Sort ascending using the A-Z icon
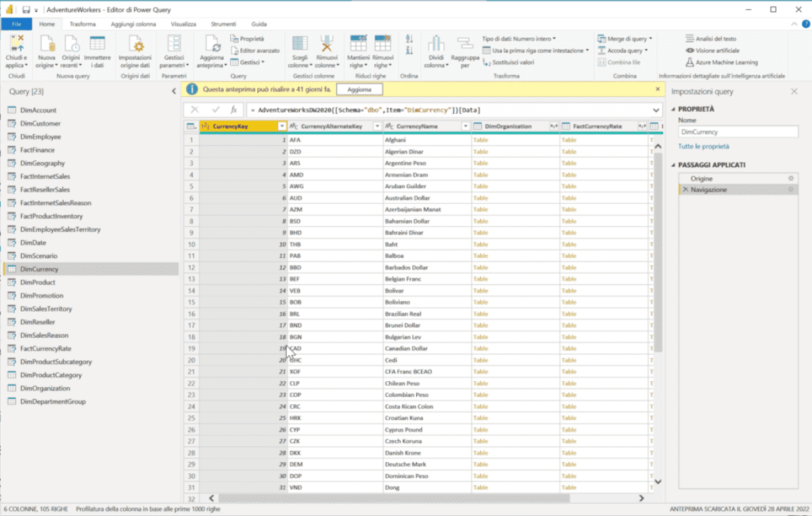This screenshot has height=516, width=812. coord(409,39)
